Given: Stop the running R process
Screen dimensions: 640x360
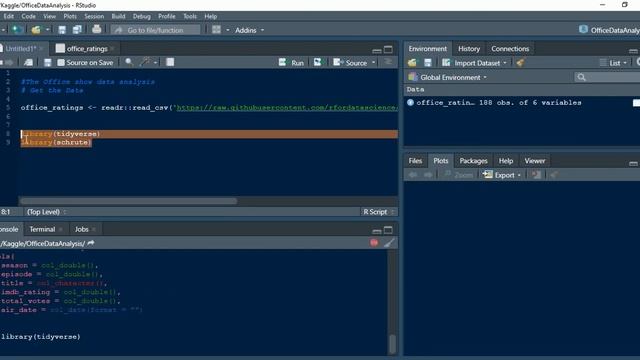Looking at the screenshot, I should point(374,243).
